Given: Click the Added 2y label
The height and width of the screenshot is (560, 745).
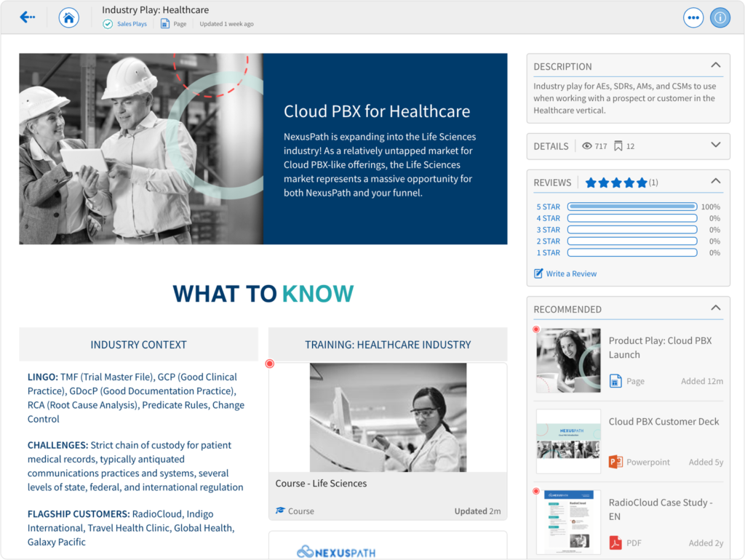Looking at the screenshot, I should [x=706, y=543].
